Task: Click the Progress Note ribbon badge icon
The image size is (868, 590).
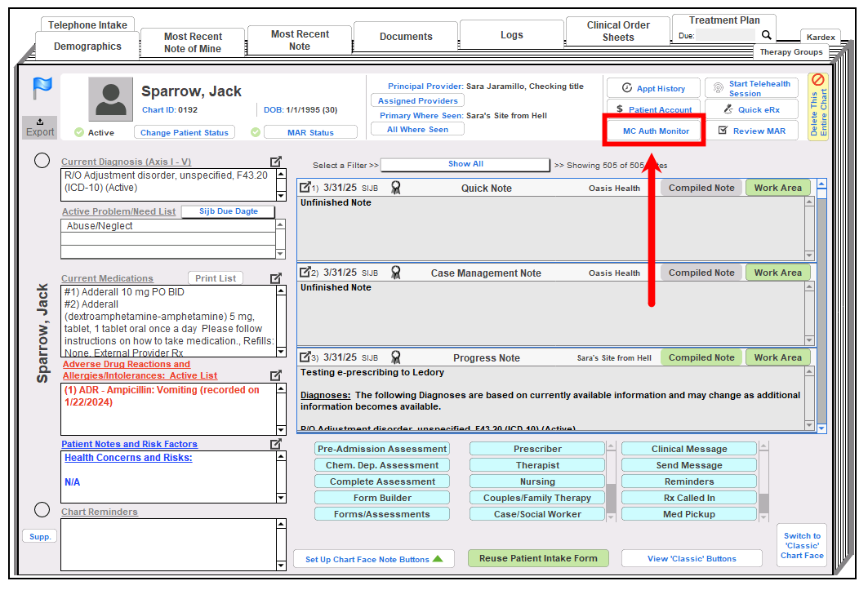Action: (396, 357)
